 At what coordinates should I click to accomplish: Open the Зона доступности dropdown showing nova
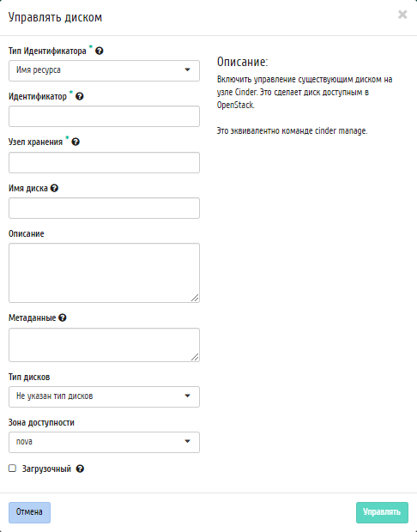click(x=104, y=442)
